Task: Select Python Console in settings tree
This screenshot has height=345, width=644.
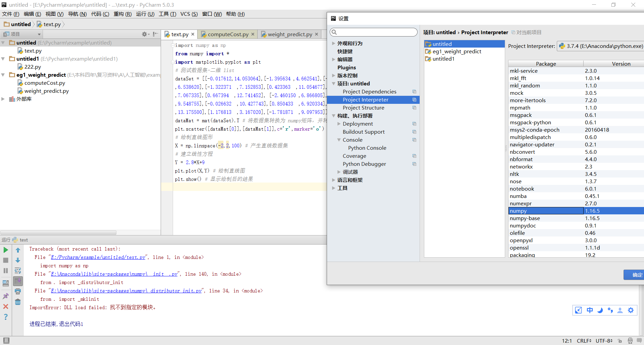Action: point(367,148)
